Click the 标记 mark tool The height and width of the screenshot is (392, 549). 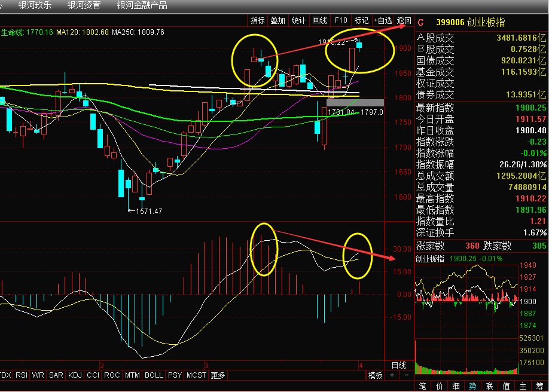pos(361,20)
